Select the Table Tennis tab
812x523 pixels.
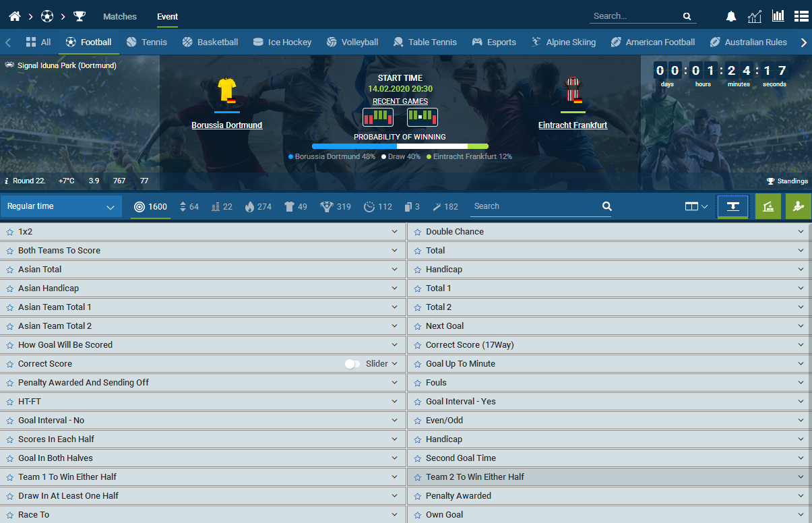pos(425,42)
